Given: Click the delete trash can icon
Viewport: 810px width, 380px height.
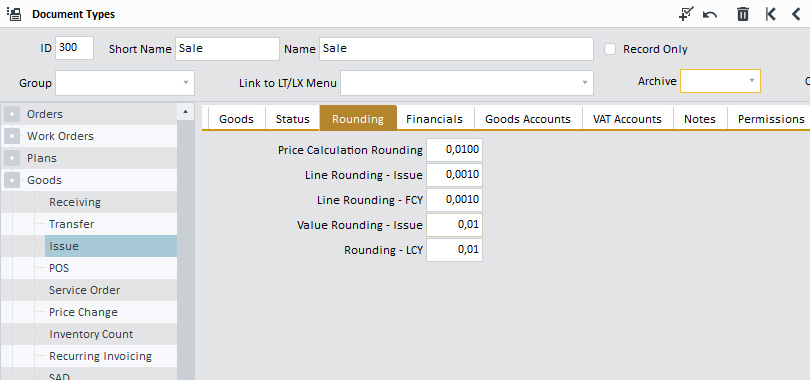Looking at the screenshot, I should pos(743,14).
